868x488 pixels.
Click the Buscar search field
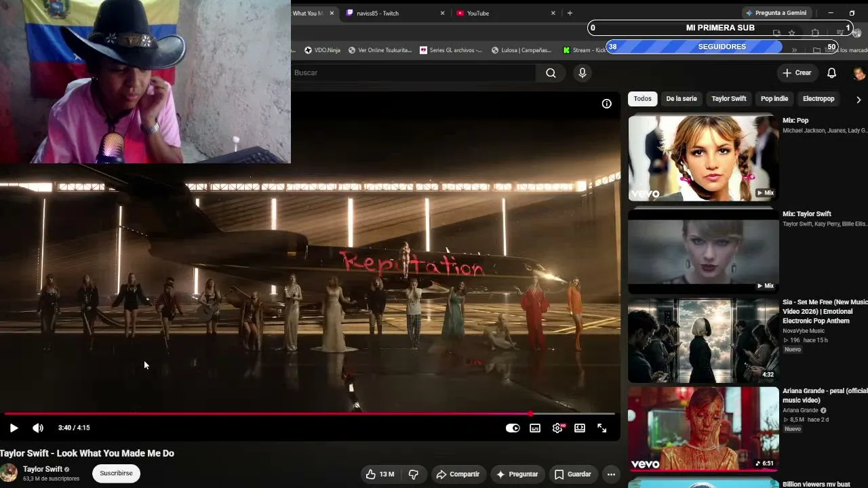click(x=414, y=73)
